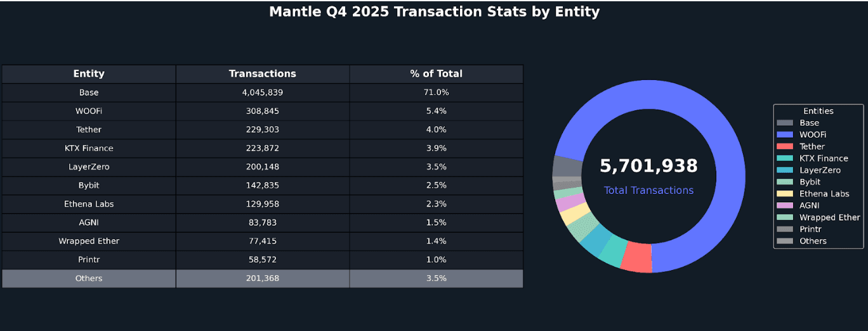Click the LayerZero name in the table

(x=89, y=167)
